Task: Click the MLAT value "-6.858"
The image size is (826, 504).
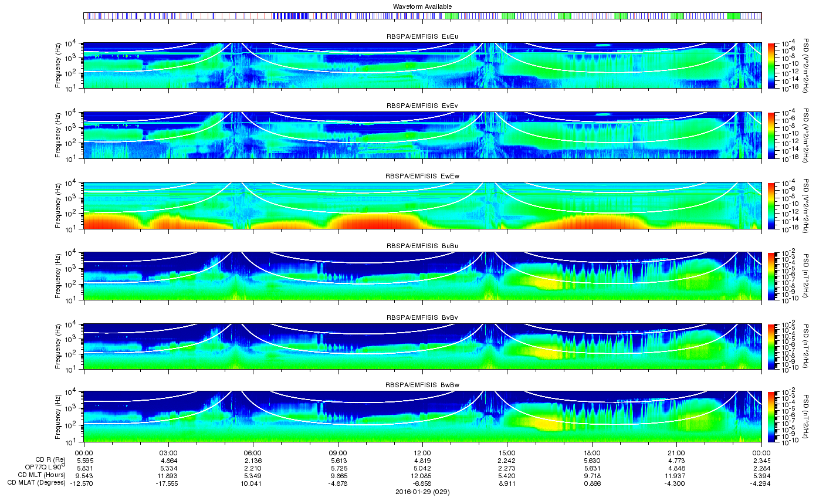Action: coord(422,483)
